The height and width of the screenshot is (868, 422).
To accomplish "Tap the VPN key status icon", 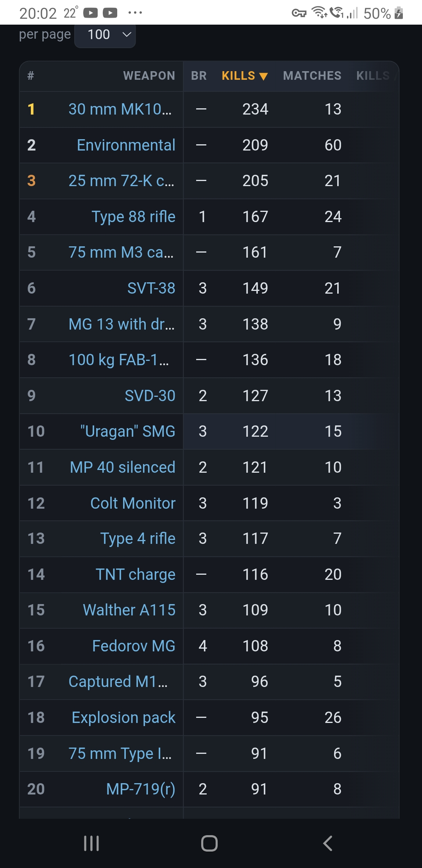I will click(299, 13).
